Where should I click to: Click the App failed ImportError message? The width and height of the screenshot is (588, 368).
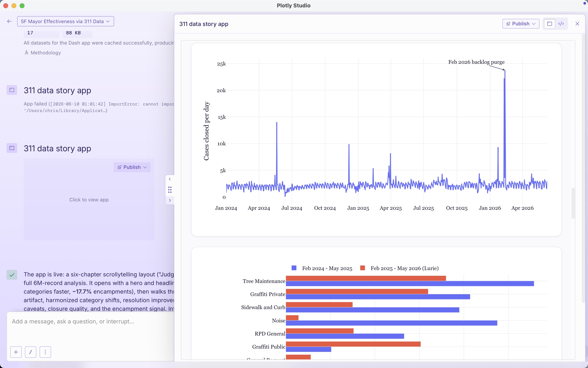[x=99, y=107]
